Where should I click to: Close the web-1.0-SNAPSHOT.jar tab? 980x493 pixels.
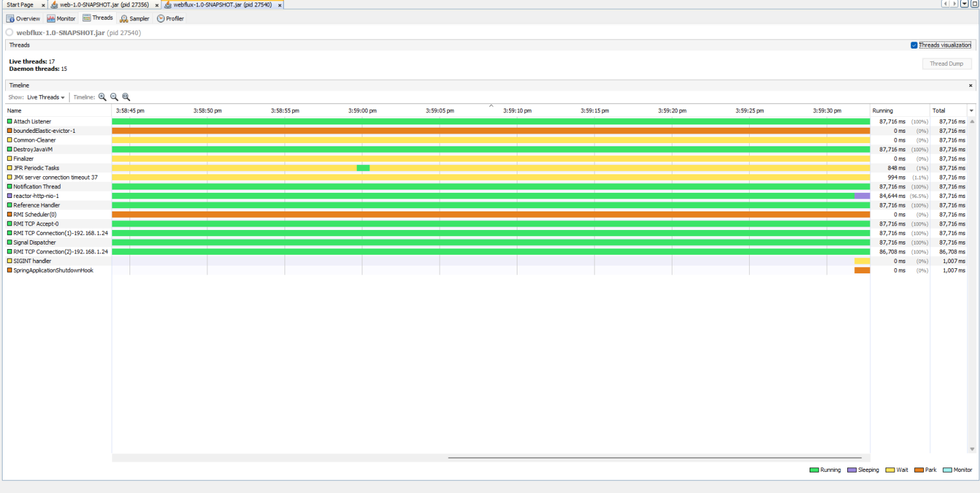[x=157, y=5]
